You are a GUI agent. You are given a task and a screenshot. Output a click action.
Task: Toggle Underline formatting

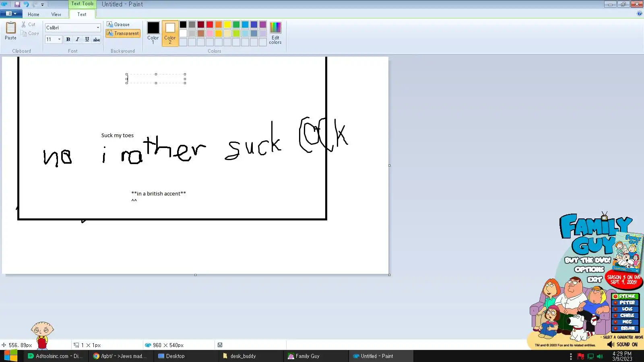coord(87,39)
